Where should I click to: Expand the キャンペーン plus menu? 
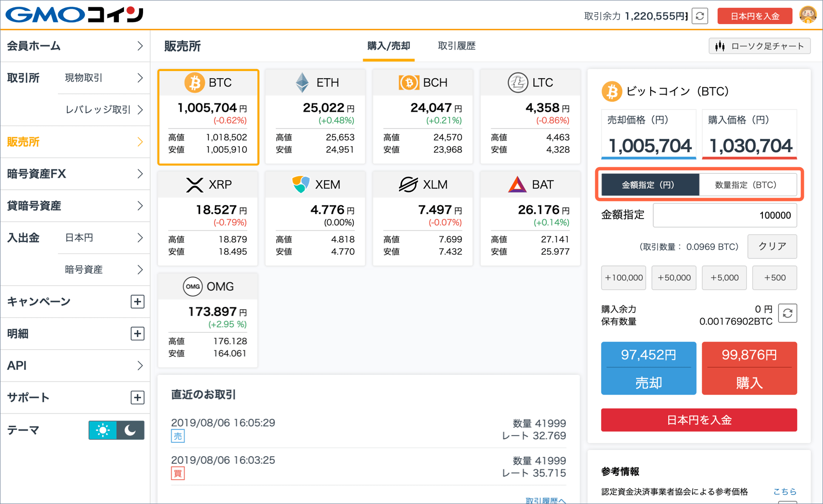coord(137,302)
